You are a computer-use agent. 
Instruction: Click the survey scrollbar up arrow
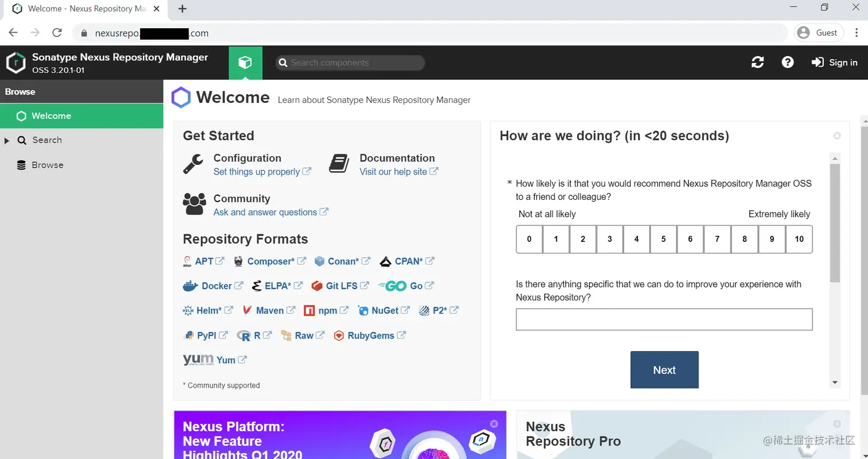pyautogui.click(x=835, y=158)
